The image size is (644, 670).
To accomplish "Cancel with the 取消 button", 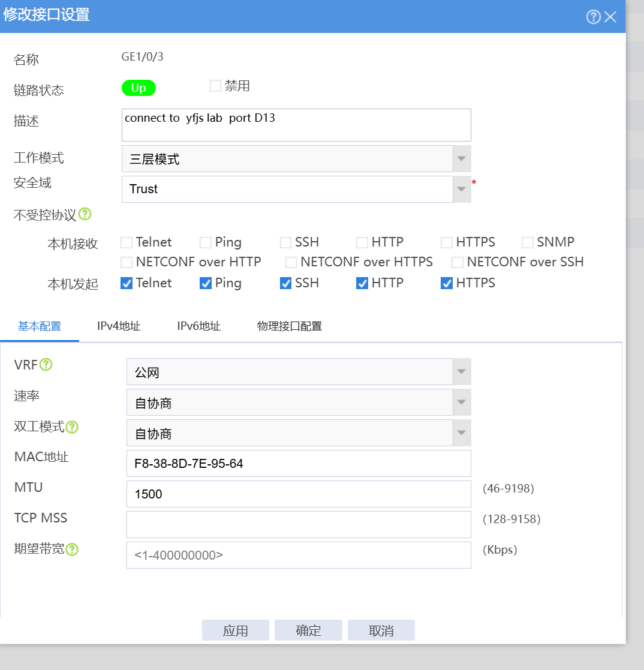I will (381, 630).
